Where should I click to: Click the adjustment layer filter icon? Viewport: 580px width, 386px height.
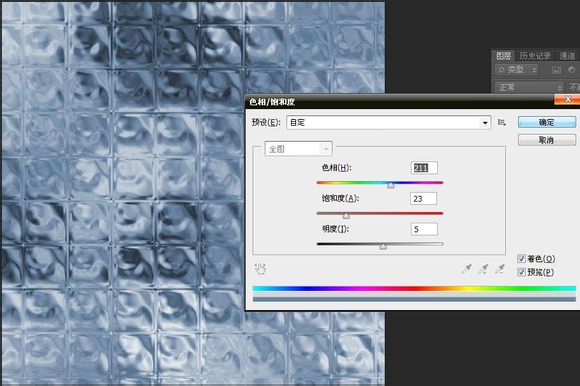tap(572, 69)
